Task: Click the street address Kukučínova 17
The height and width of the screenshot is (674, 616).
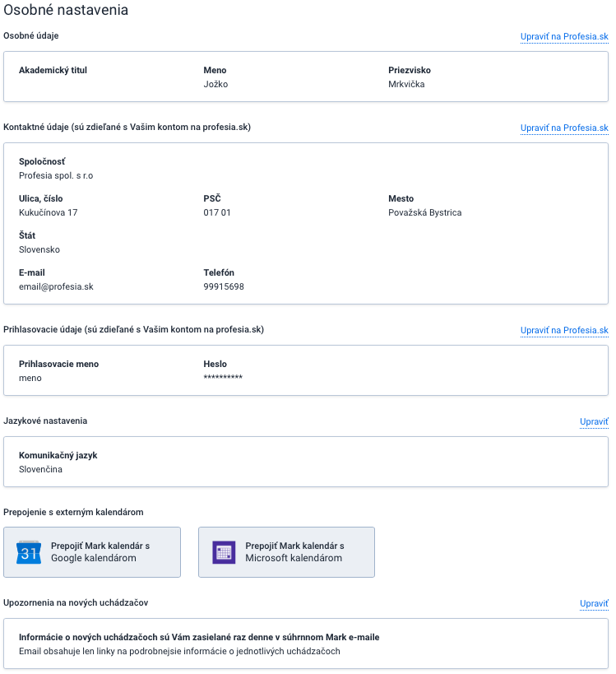Action: coord(48,213)
